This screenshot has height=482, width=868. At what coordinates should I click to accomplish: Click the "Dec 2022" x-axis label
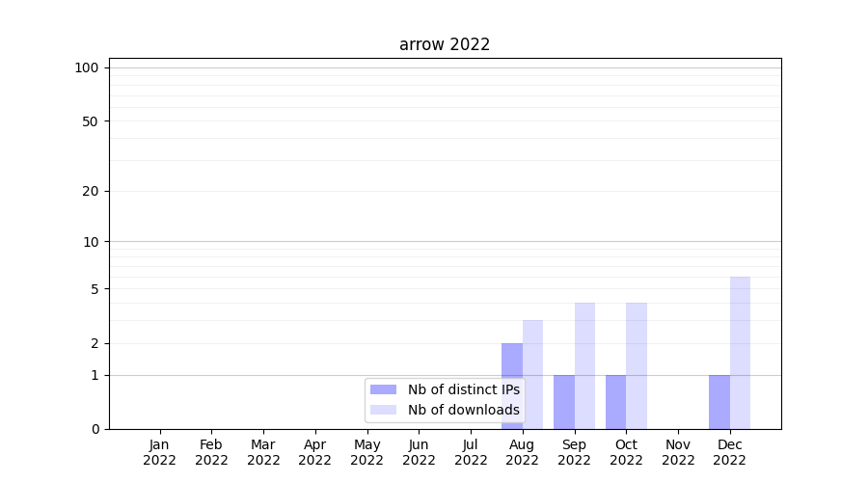(730, 452)
